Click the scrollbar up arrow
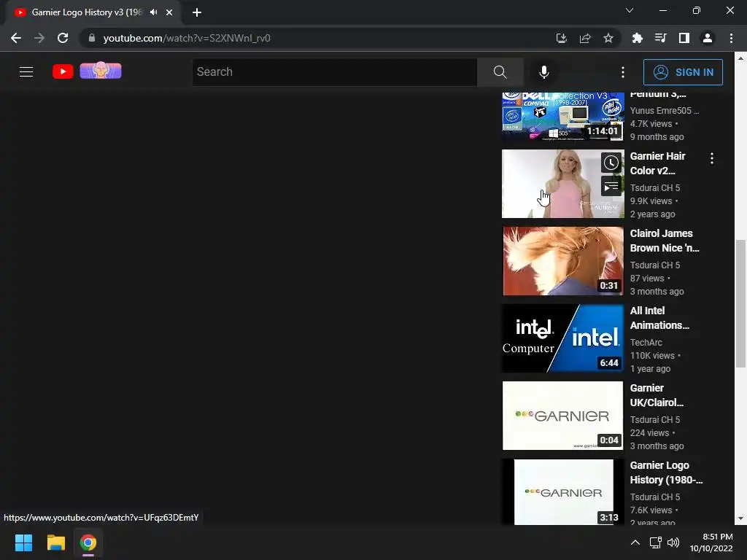Viewport: 747px width, 560px height. click(x=740, y=58)
